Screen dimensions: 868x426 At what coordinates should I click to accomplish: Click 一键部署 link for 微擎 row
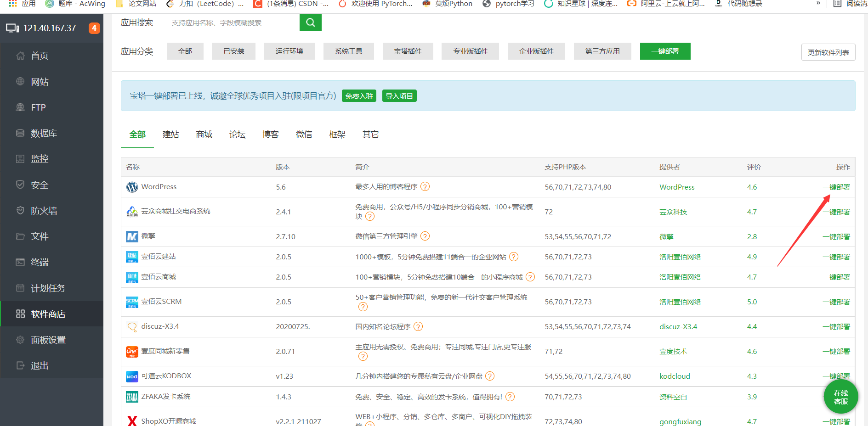836,236
